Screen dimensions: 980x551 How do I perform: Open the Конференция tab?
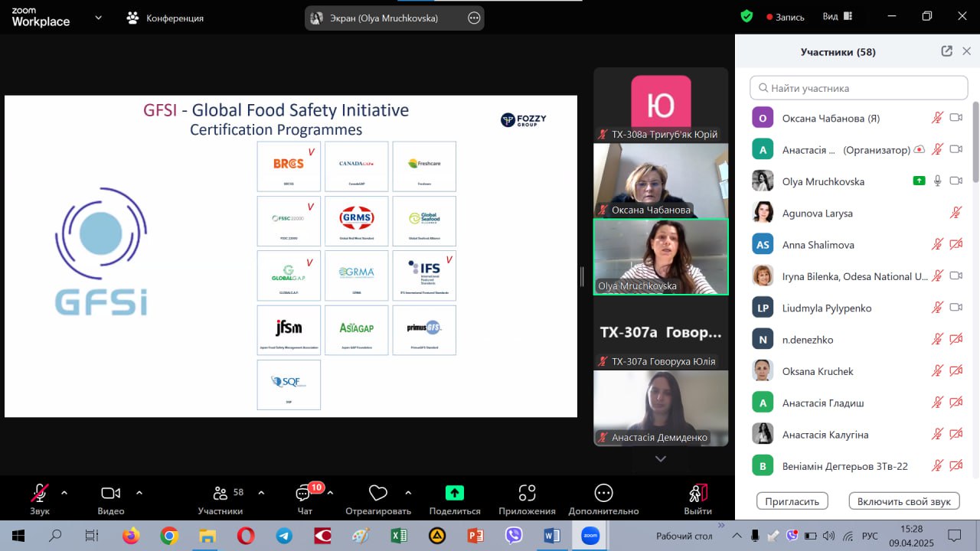pos(166,18)
